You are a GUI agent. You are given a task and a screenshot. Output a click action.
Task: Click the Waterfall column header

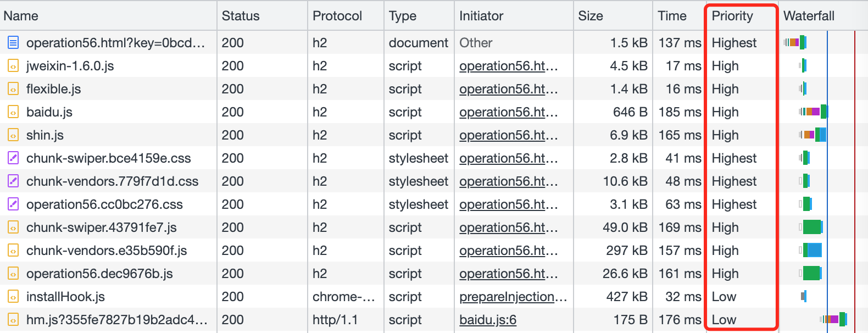click(809, 16)
